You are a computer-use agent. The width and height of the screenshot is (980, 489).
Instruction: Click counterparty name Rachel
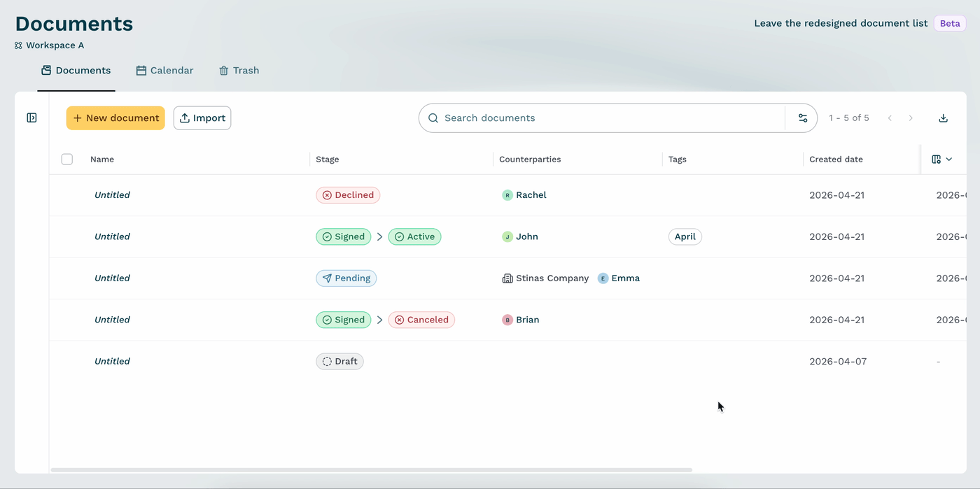[531, 195]
